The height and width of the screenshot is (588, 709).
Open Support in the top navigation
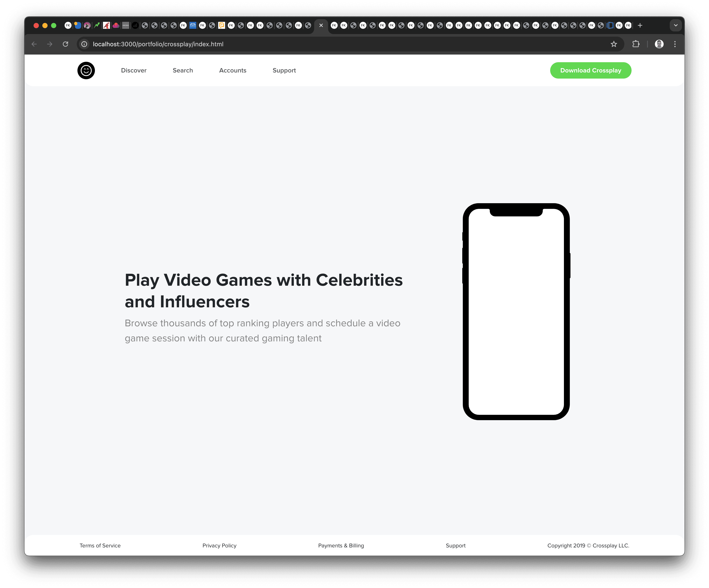pos(284,70)
